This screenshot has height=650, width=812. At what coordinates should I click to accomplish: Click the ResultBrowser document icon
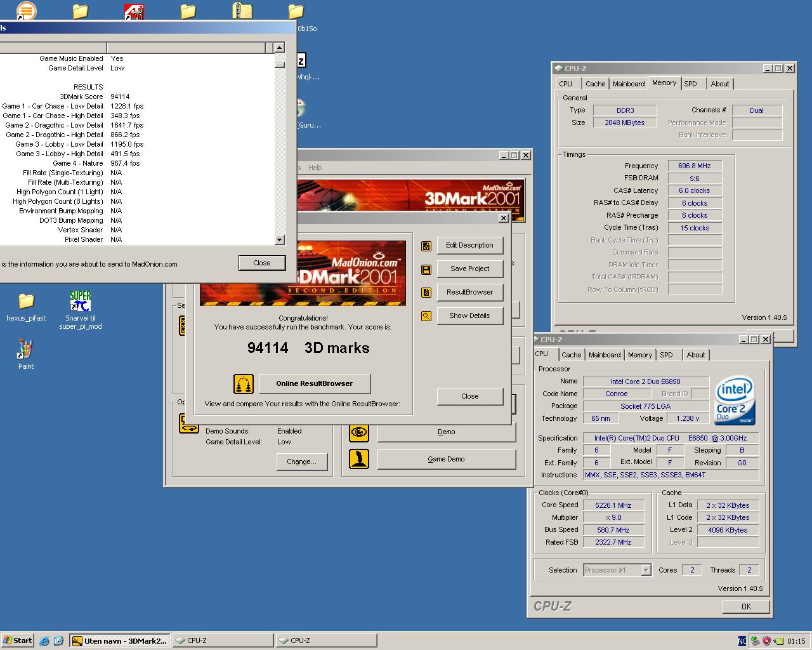point(426,293)
